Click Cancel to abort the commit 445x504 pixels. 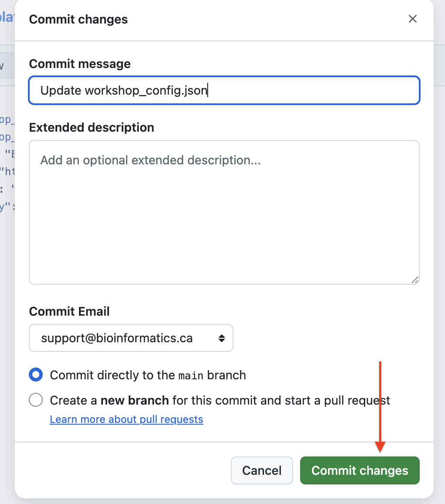(x=262, y=470)
